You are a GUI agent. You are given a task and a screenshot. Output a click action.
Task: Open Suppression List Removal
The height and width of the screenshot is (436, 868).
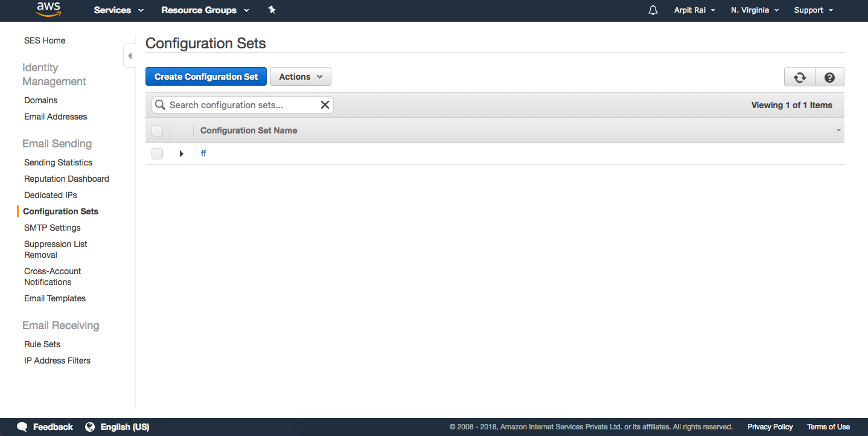click(56, 249)
